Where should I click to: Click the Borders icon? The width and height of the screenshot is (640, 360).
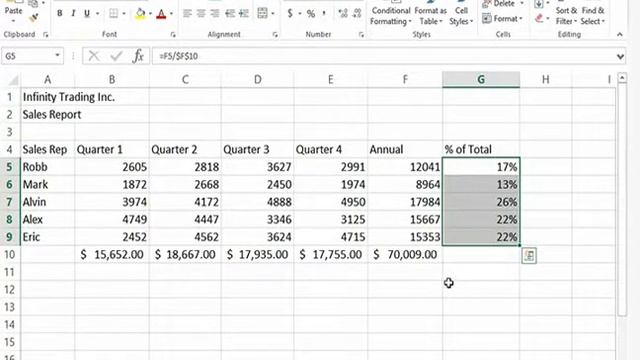[113, 13]
